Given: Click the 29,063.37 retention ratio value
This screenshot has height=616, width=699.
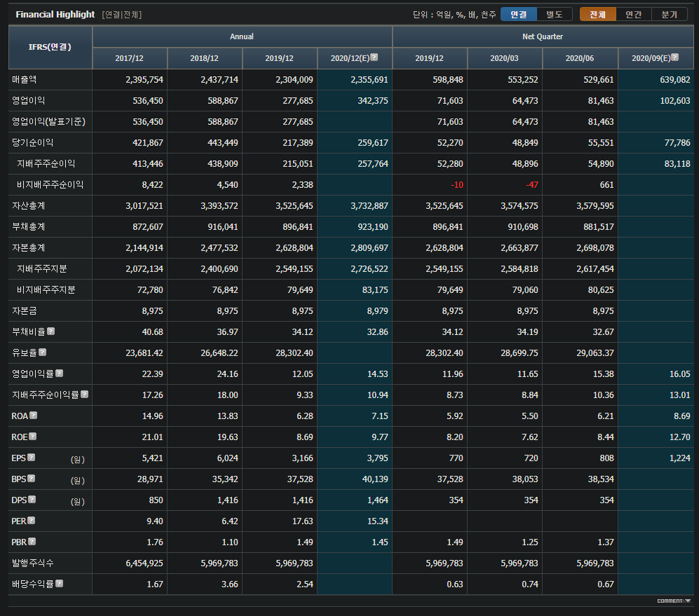Looking at the screenshot, I should coord(595,353).
